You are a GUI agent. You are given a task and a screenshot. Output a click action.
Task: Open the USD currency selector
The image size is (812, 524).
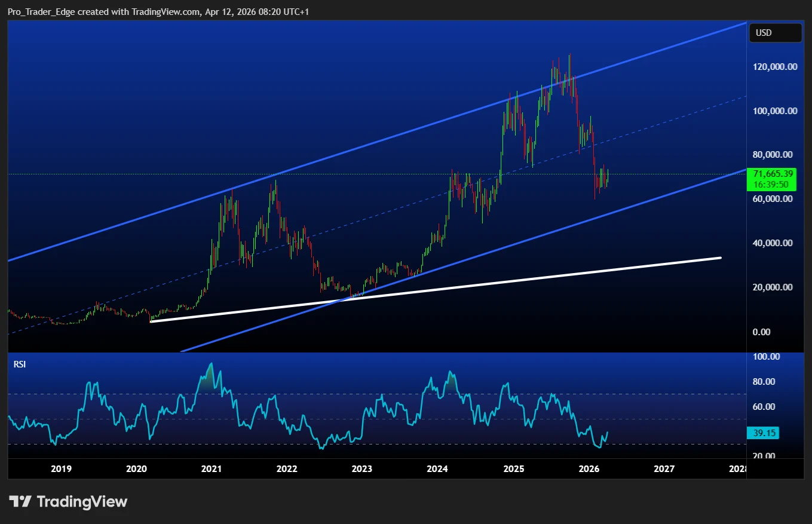pos(775,33)
